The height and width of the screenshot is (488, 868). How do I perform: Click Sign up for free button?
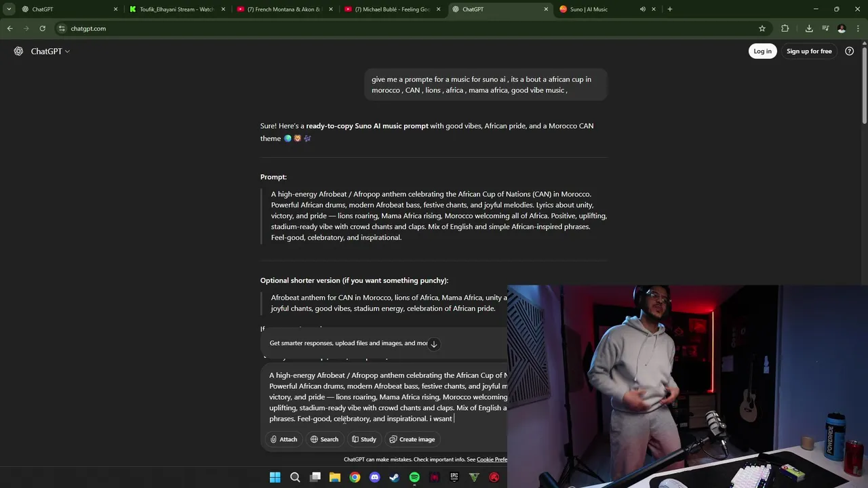click(x=809, y=51)
